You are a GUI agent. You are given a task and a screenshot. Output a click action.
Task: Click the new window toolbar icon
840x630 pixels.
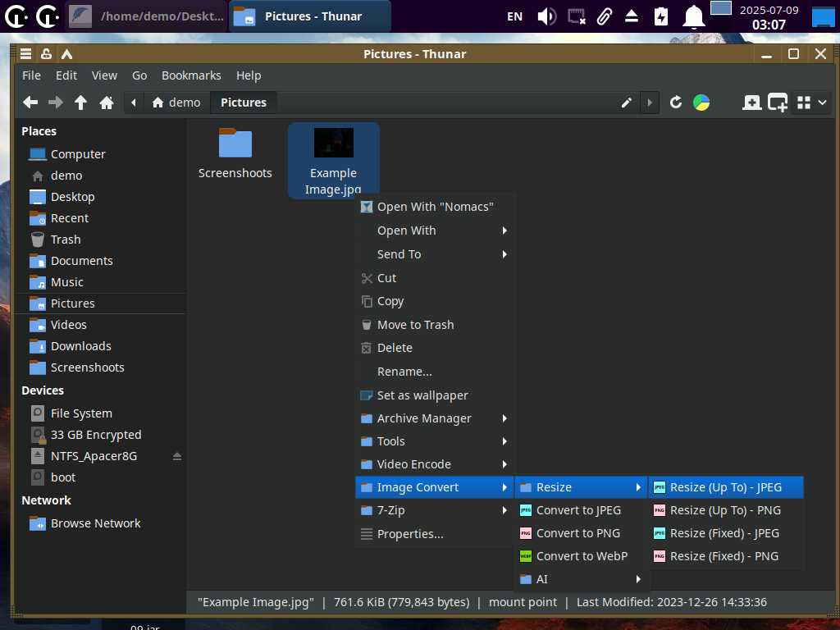click(x=778, y=102)
